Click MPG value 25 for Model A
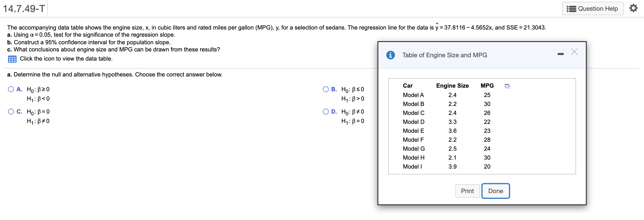Screen dimensions: 644x220 (487, 95)
